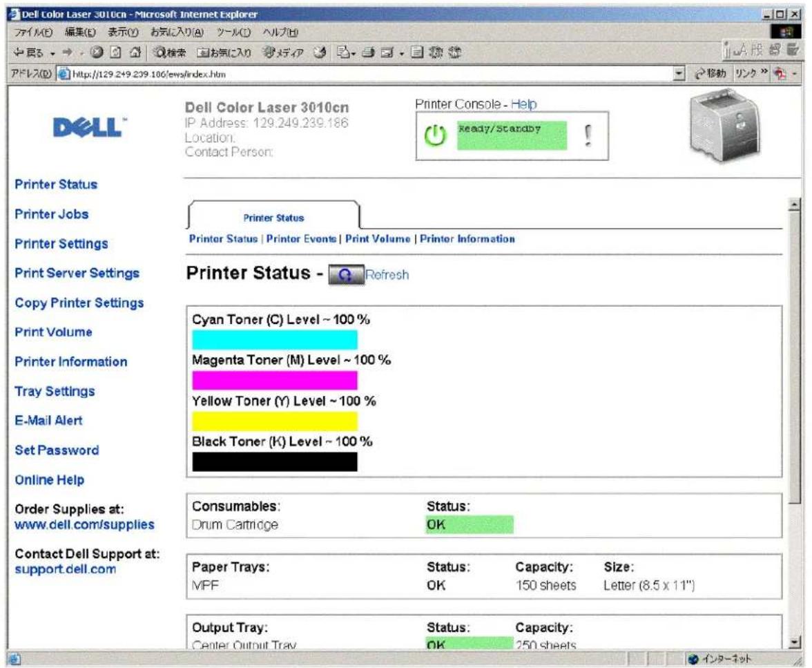Click the last globe icon in the browser toolbar

coord(454,52)
